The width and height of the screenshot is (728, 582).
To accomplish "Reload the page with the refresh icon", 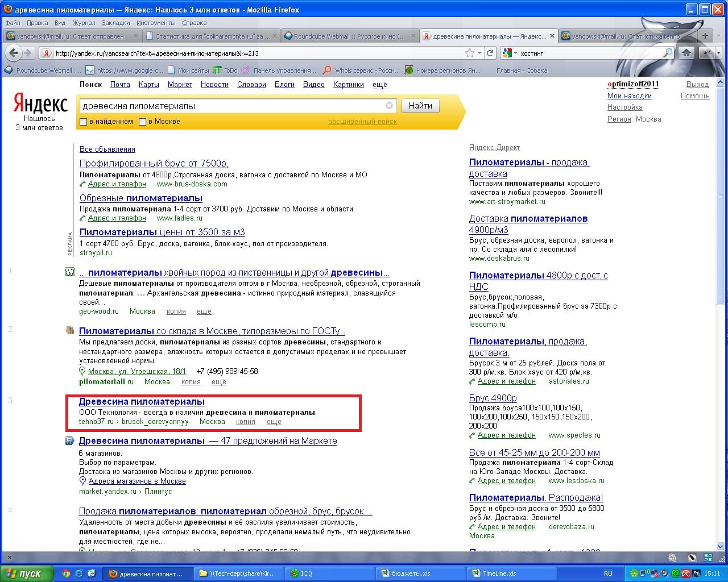I will [490, 53].
